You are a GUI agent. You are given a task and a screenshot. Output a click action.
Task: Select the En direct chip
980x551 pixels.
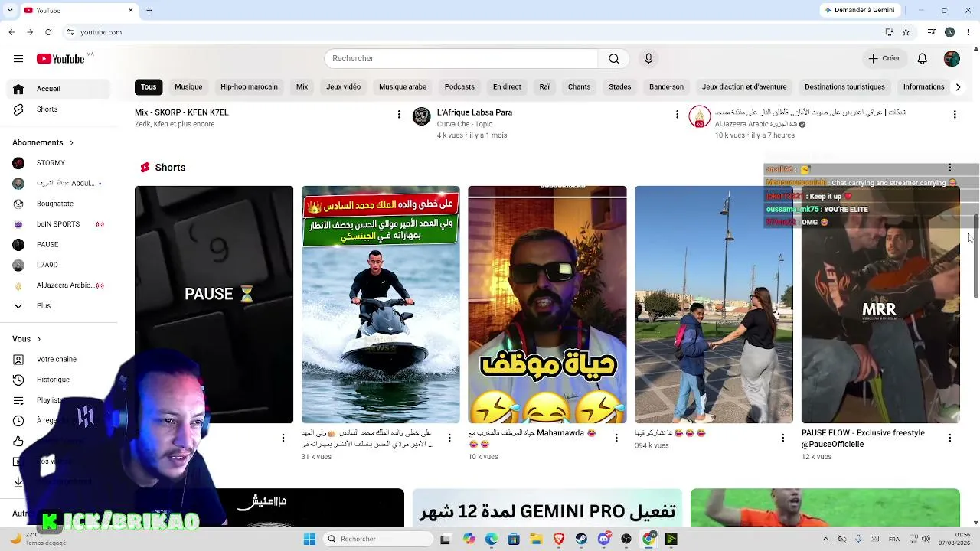click(507, 87)
